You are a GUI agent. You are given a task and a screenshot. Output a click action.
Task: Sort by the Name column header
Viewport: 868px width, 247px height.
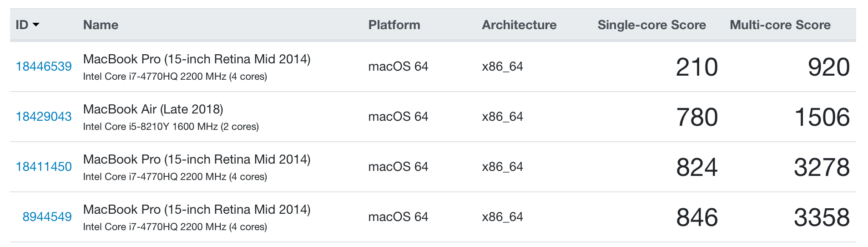click(101, 25)
